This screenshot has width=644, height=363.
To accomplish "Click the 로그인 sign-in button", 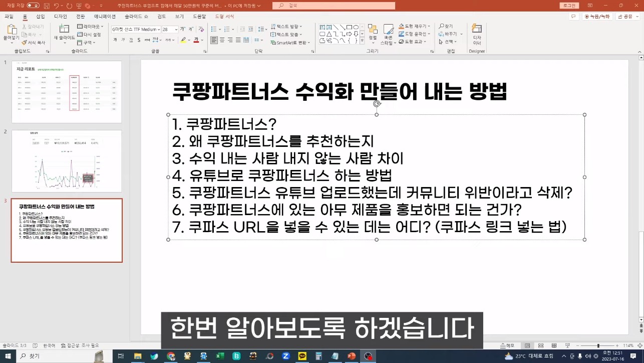I will click(569, 6).
